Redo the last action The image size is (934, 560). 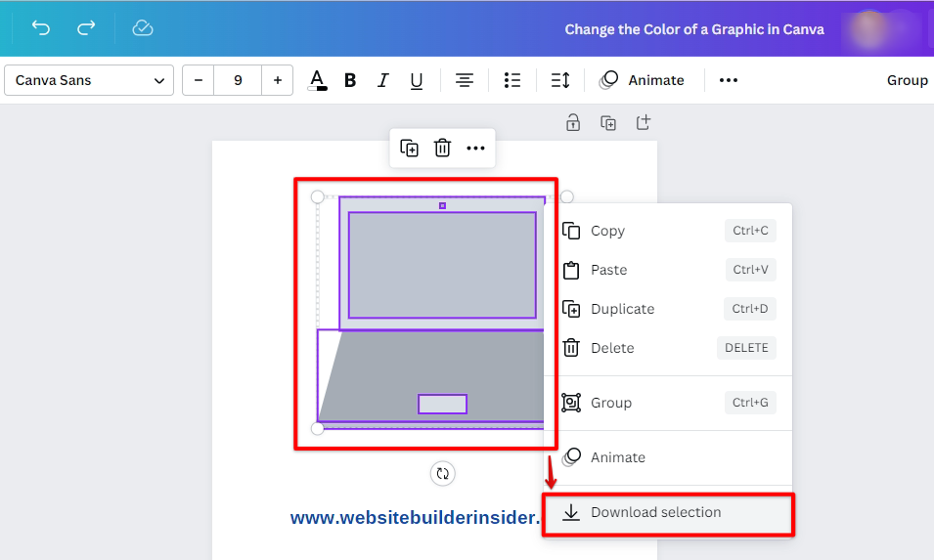tap(86, 28)
